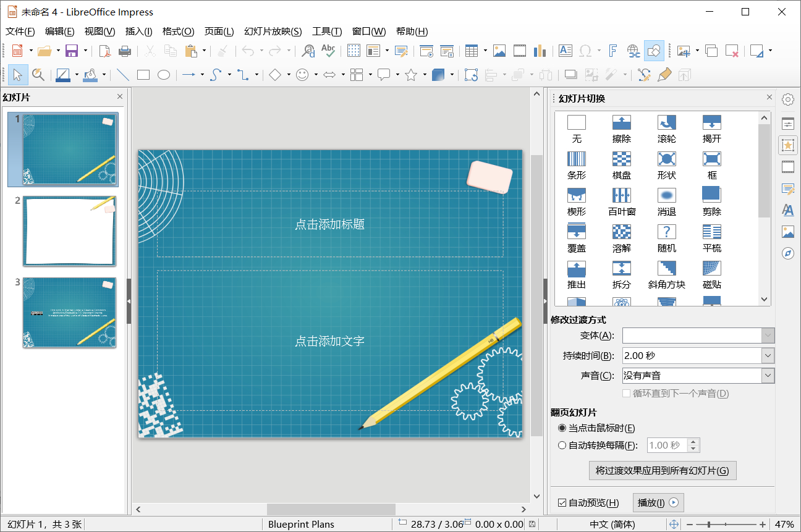Viewport: 801px width, 532px height.
Task: Open the 持续时间 duration dropdown
Action: coord(766,355)
